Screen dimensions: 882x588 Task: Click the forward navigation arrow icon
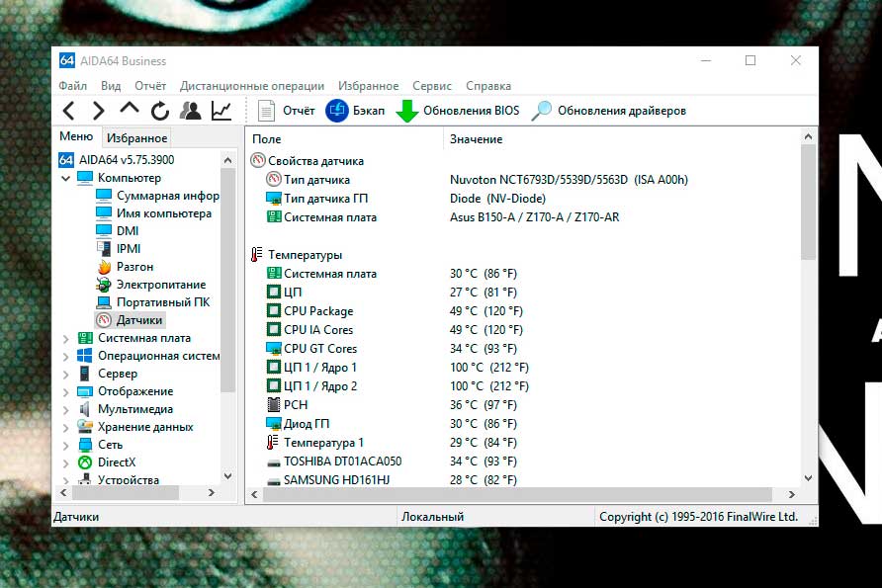click(x=98, y=111)
